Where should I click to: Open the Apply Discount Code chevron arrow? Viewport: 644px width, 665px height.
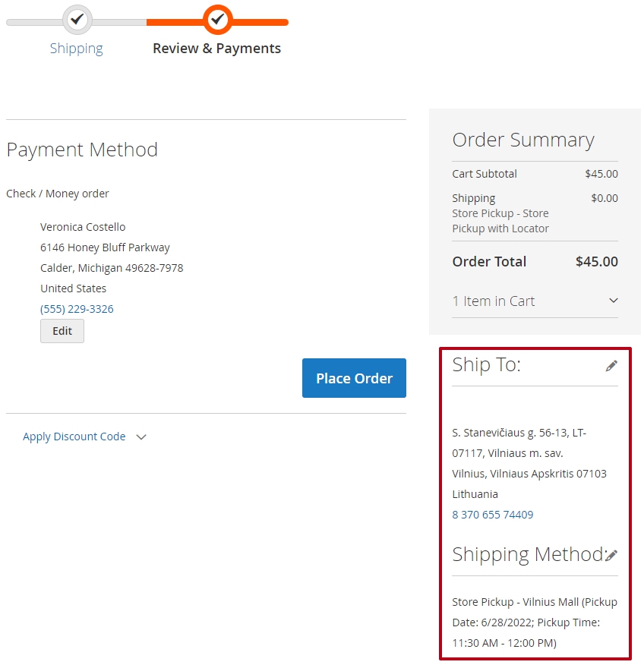tap(141, 437)
